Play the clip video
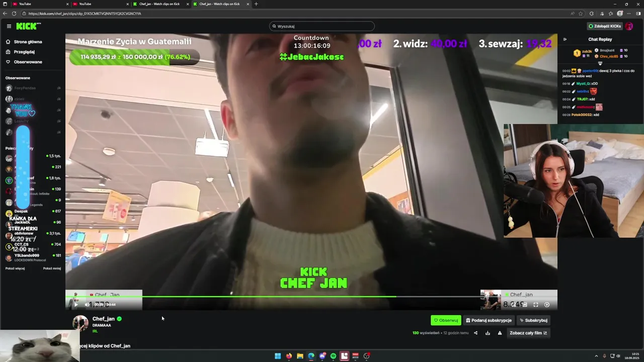This screenshot has height=362, width=644. (x=76, y=304)
